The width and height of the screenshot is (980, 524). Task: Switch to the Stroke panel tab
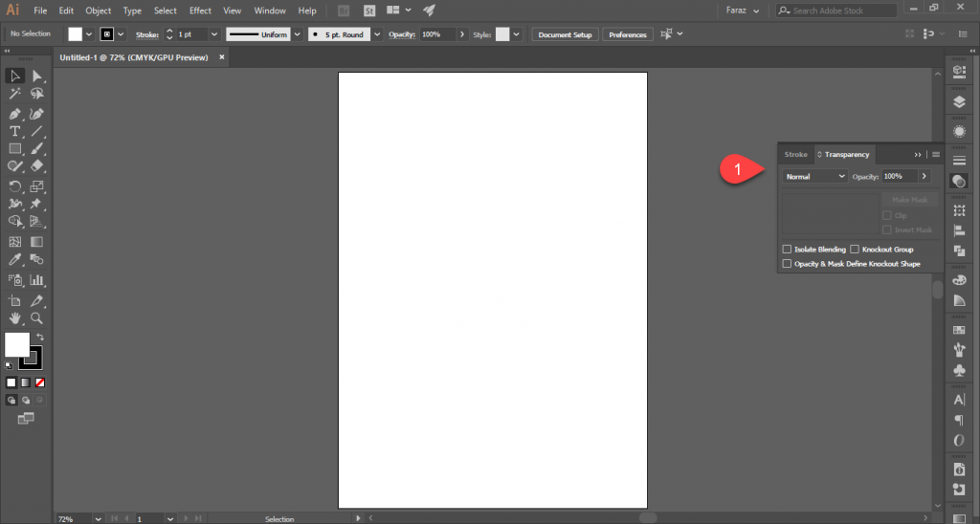click(795, 154)
